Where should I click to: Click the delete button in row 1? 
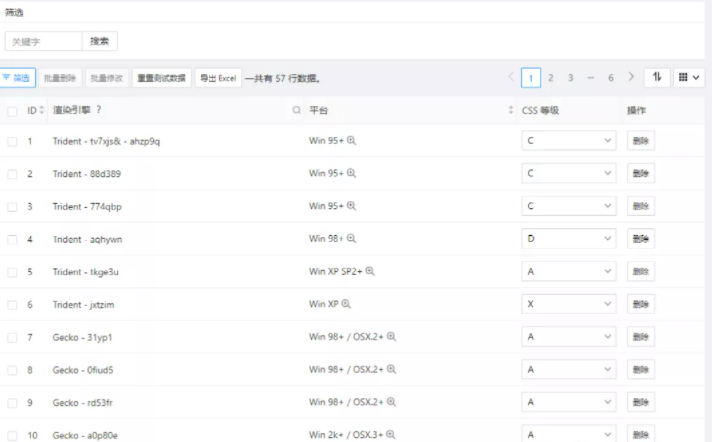pyautogui.click(x=641, y=141)
